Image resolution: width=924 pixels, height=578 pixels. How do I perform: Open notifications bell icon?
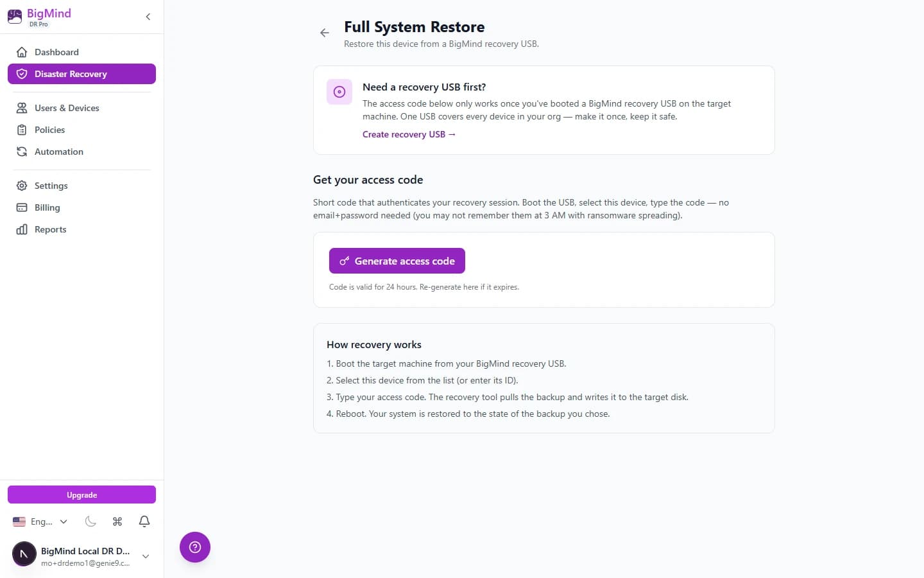point(144,521)
